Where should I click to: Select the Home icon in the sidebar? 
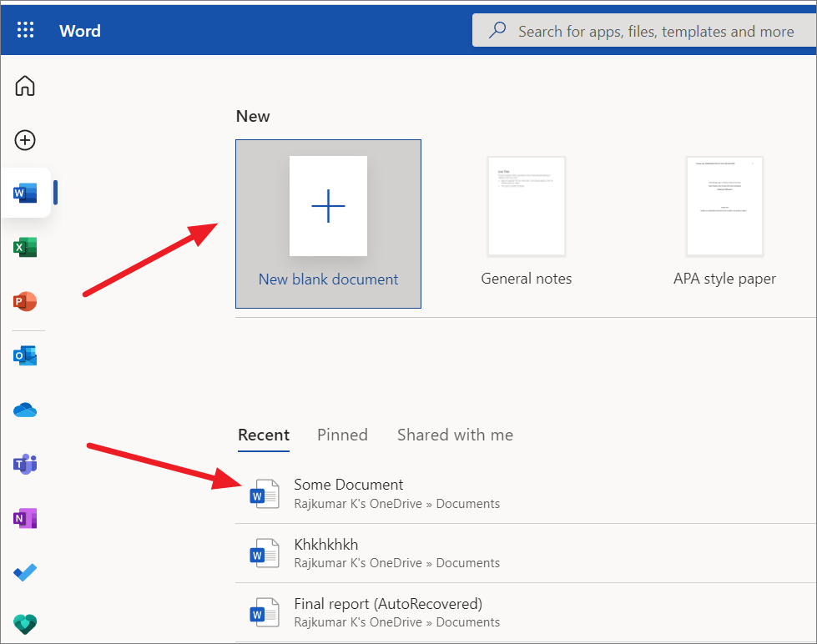coord(25,85)
